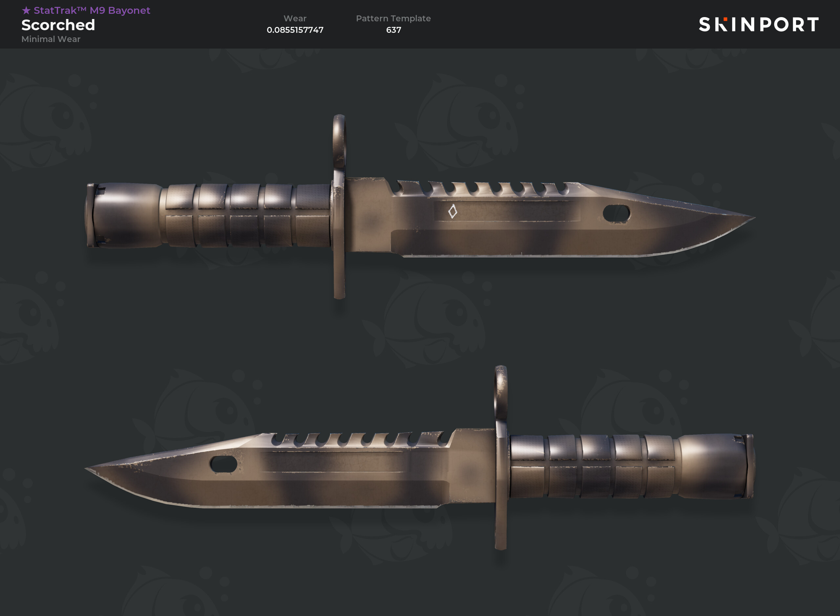This screenshot has height=616, width=840.
Task: Click the Minimal Wear label
Action: click(51, 39)
